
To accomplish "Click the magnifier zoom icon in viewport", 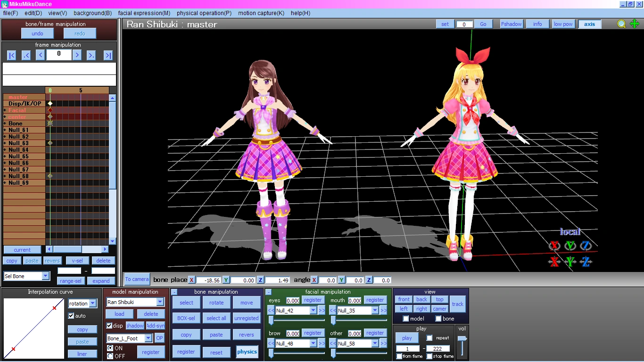I will [x=622, y=24].
